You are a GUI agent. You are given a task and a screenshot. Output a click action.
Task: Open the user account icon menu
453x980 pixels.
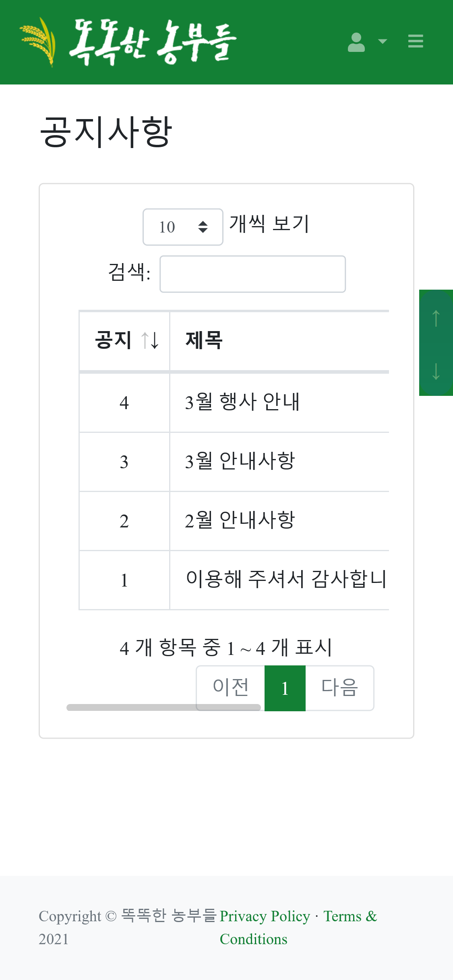coord(356,42)
